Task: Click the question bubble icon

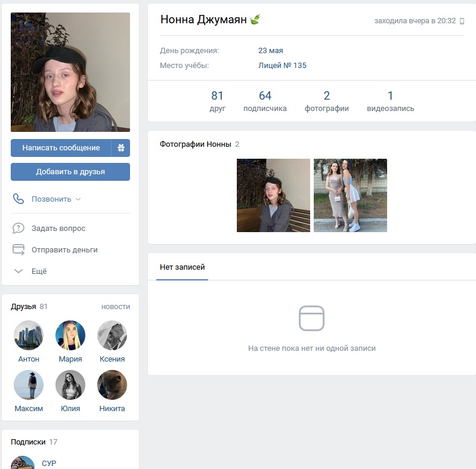Action: (x=18, y=228)
